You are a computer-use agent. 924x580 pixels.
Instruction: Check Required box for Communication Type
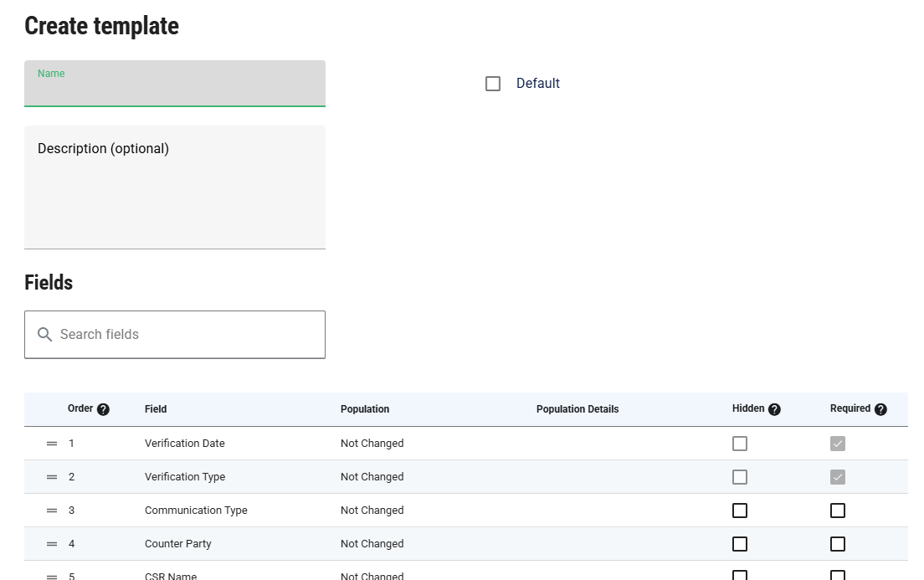(838, 511)
